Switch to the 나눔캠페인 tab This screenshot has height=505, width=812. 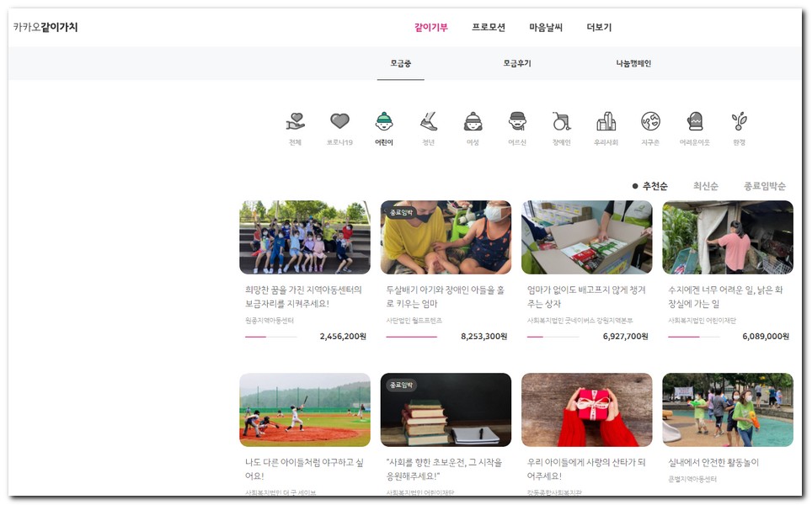[x=633, y=63]
